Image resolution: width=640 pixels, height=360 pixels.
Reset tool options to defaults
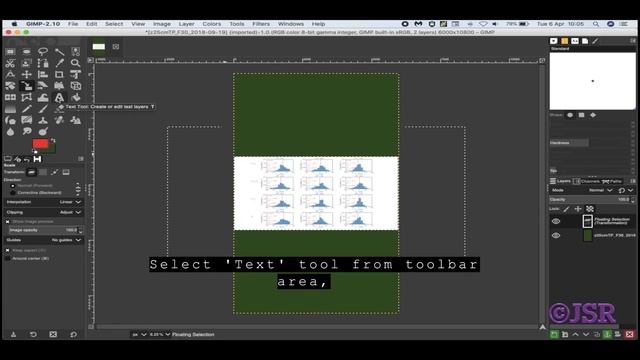pos(73,334)
